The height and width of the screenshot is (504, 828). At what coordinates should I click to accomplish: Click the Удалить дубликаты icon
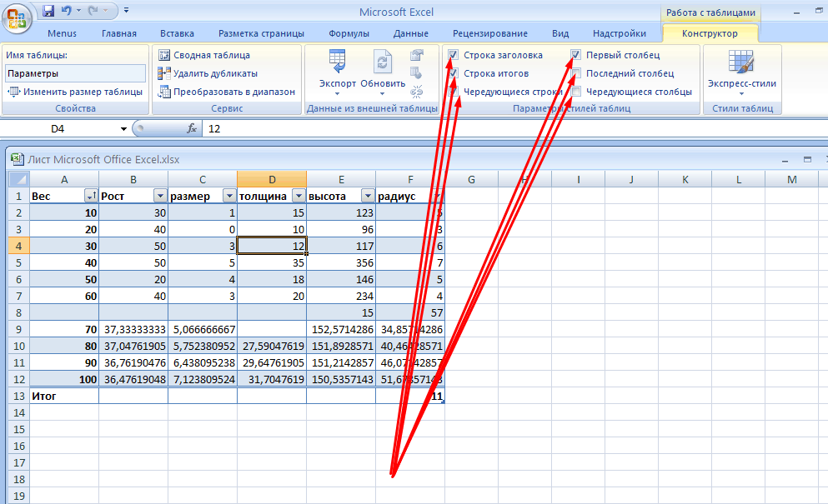pos(164,73)
